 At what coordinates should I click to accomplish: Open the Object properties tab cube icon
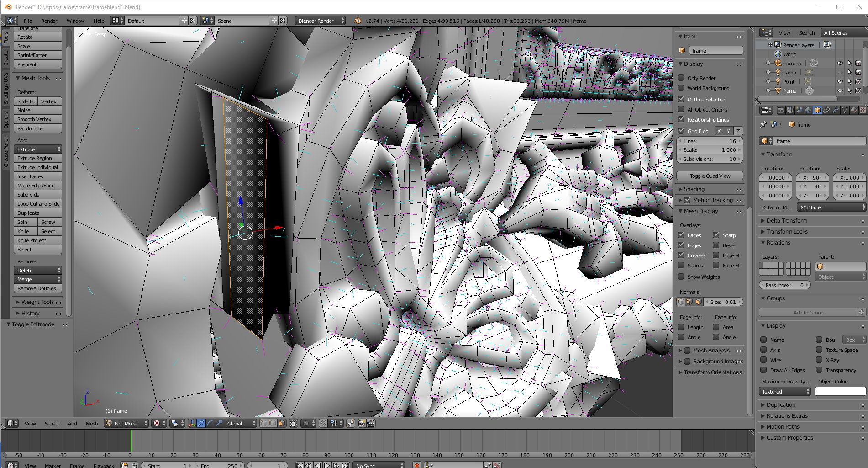pyautogui.click(x=817, y=110)
